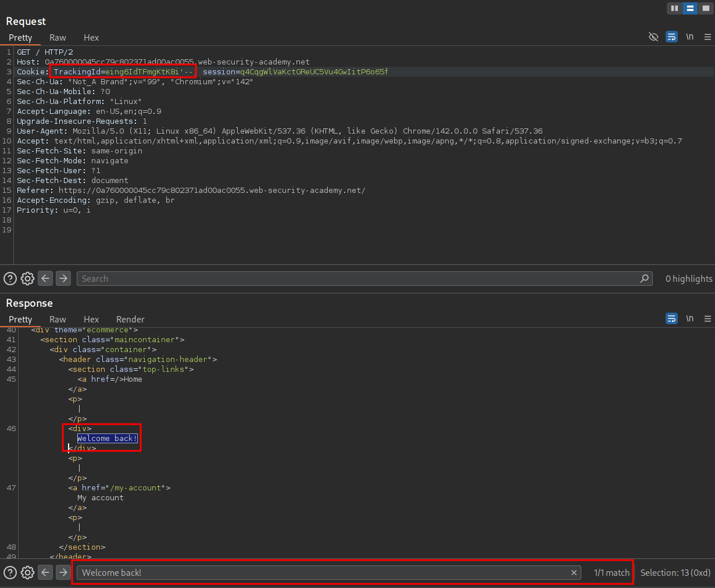The width and height of the screenshot is (715, 588).
Task: Open the Request panel hamburger menu
Action: [x=707, y=37]
